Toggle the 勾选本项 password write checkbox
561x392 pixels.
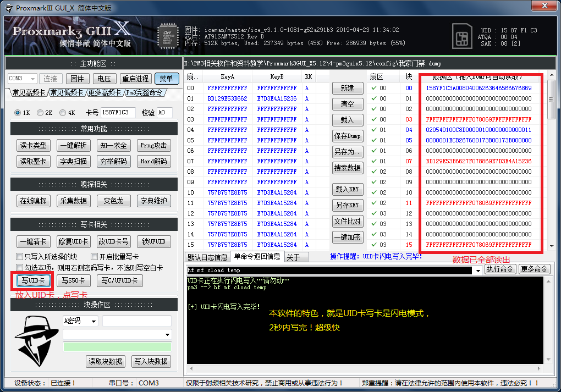pyautogui.click(x=20, y=267)
